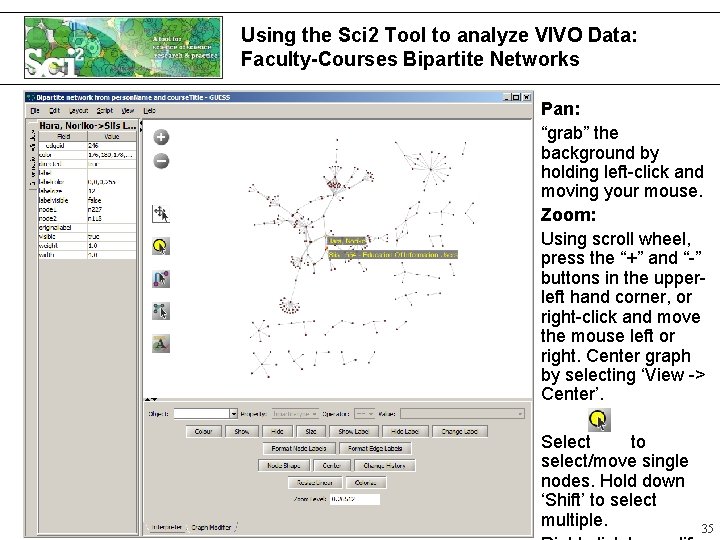
Task: Click the Node Shape button
Action: pyautogui.click(x=284, y=466)
